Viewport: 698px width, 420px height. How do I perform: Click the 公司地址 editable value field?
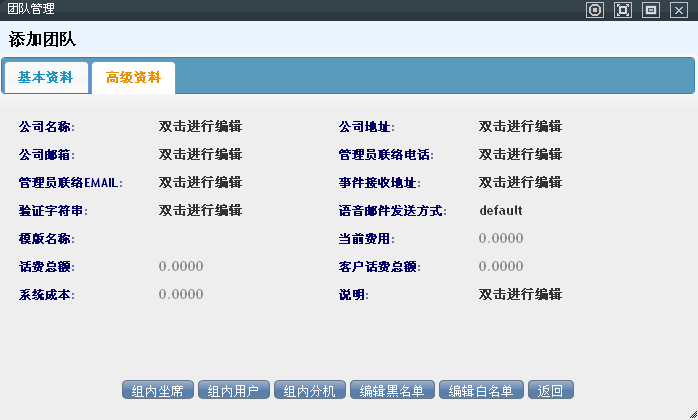(x=520, y=127)
